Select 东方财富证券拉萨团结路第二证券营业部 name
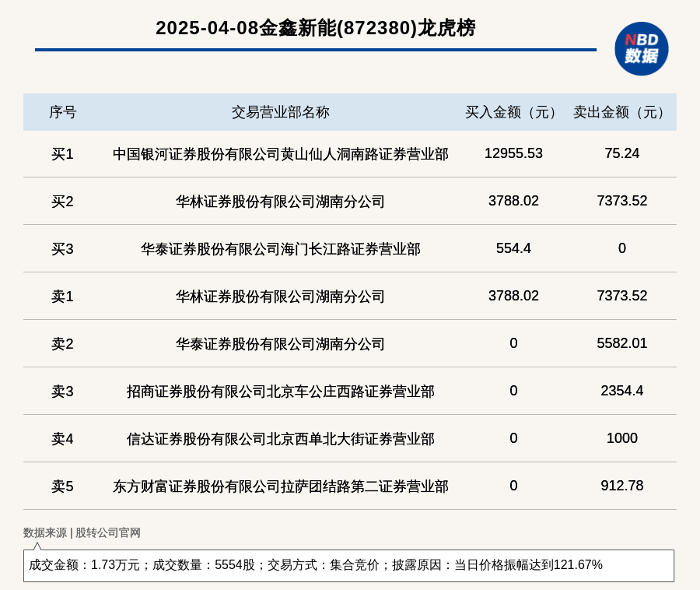This screenshot has height=590, width=700. click(x=280, y=486)
